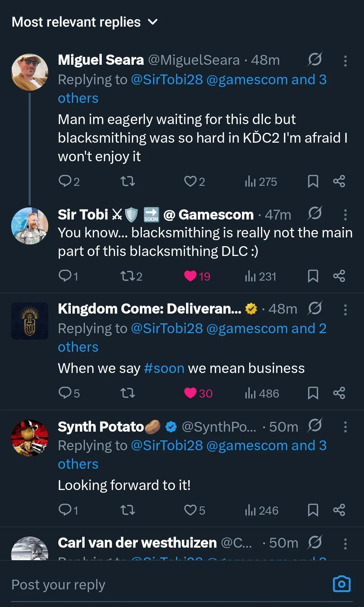Screen dimensions: 364x607
Task: Reply to Miguel Seara's comment
Action: click(69, 181)
